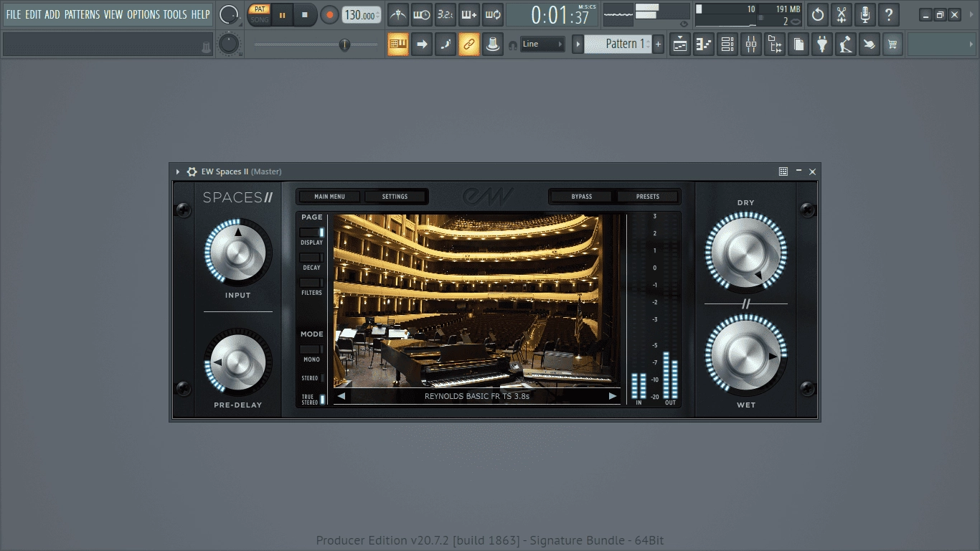Screen dimensions: 980x551
Task: Add a new pattern with plus button
Action: point(658,44)
